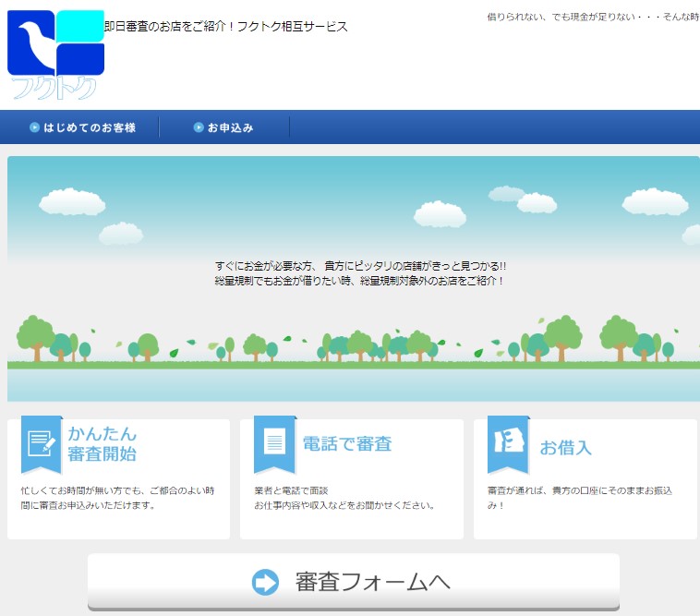Click the play icon beside お申込み
Viewport: 700px width, 616px height.
click(x=199, y=127)
